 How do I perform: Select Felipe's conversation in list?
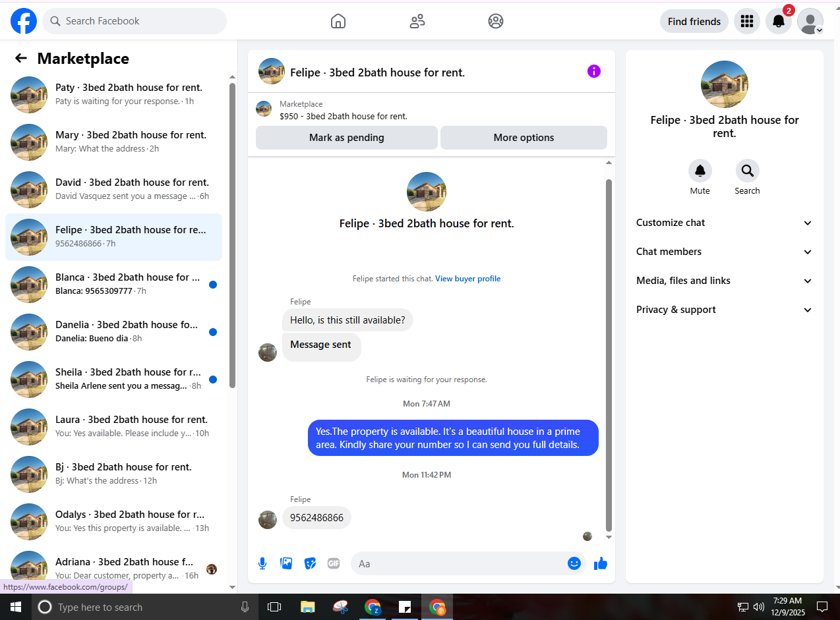pyautogui.click(x=113, y=237)
